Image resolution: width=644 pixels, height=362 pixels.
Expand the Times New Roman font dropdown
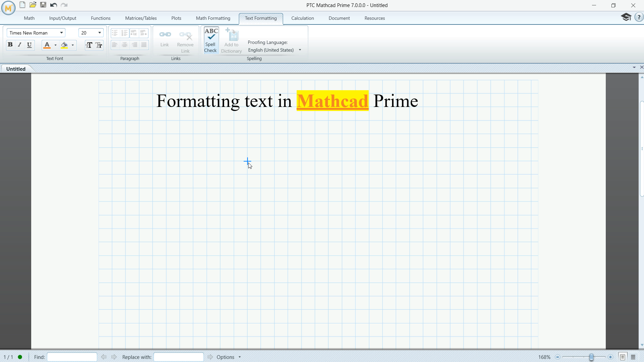[61, 33]
